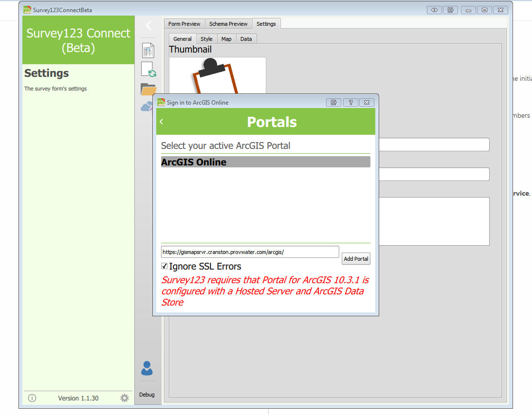Close the Survey123ConnectBeta window
This screenshot has height=416, width=532.
pos(501,10)
